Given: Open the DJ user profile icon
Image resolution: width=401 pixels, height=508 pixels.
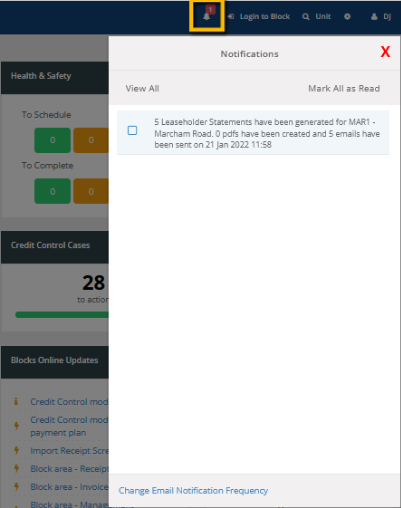Looking at the screenshot, I should (374, 16).
